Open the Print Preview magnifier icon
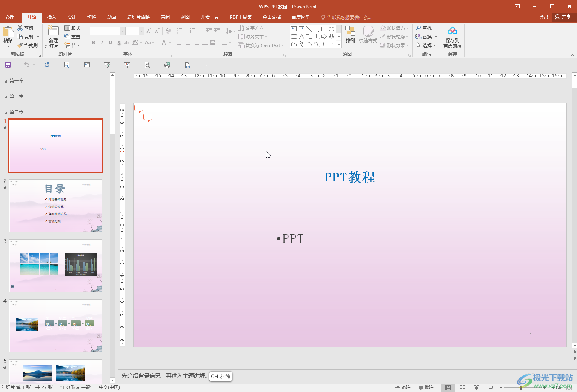The image size is (577, 392). pyautogui.click(x=147, y=65)
